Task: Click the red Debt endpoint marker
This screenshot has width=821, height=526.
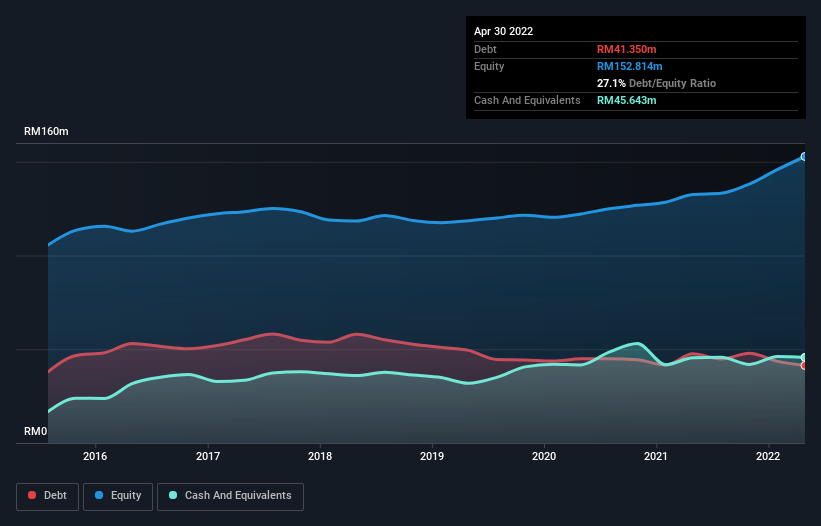Action: coord(804,365)
